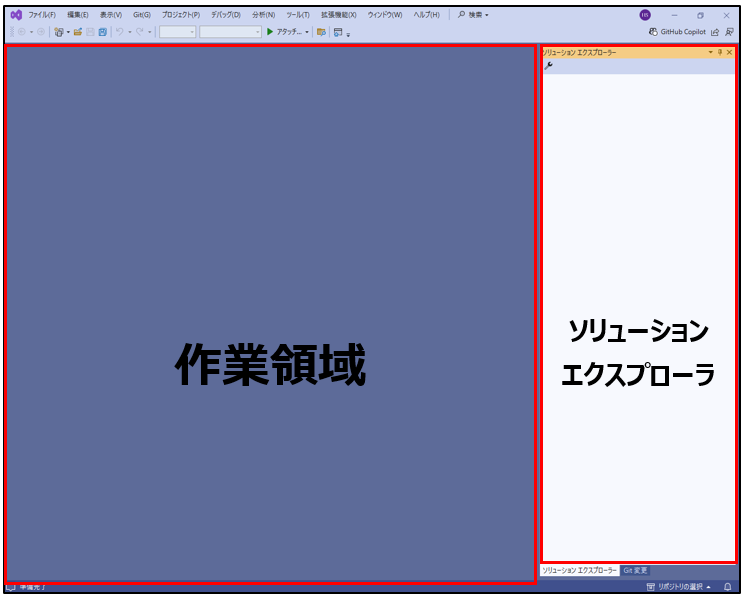Image resolution: width=744 pixels, height=596 pixels.
Task: Click the Undo arrow icon
Action: (119, 32)
